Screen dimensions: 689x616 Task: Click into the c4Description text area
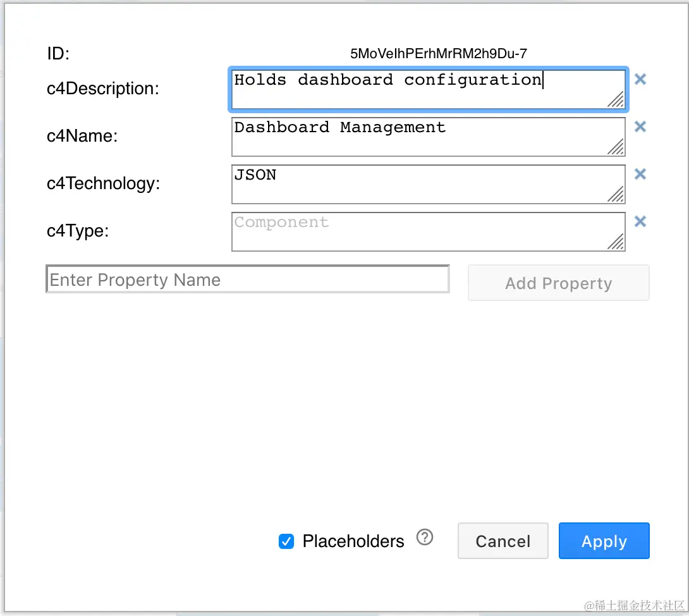point(429,89)
